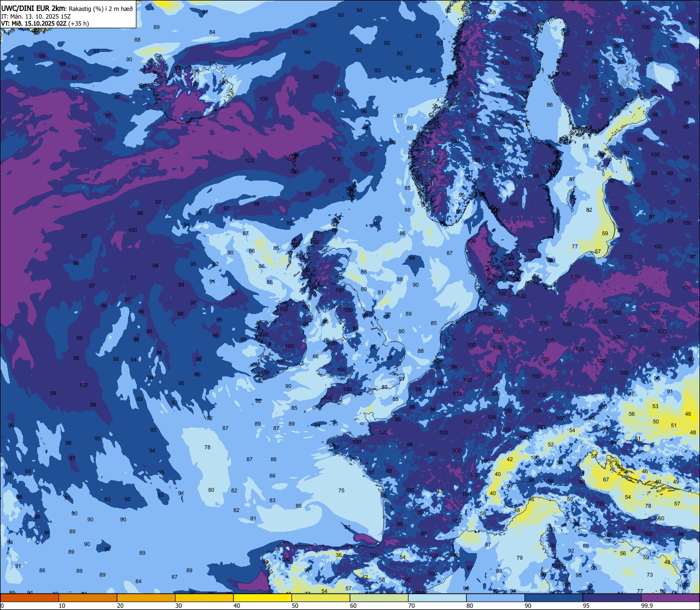This screenshot has width=700, height=610.
Task: Click the light blue 80–90 legend swatch
Action: [x=495, y=597]
